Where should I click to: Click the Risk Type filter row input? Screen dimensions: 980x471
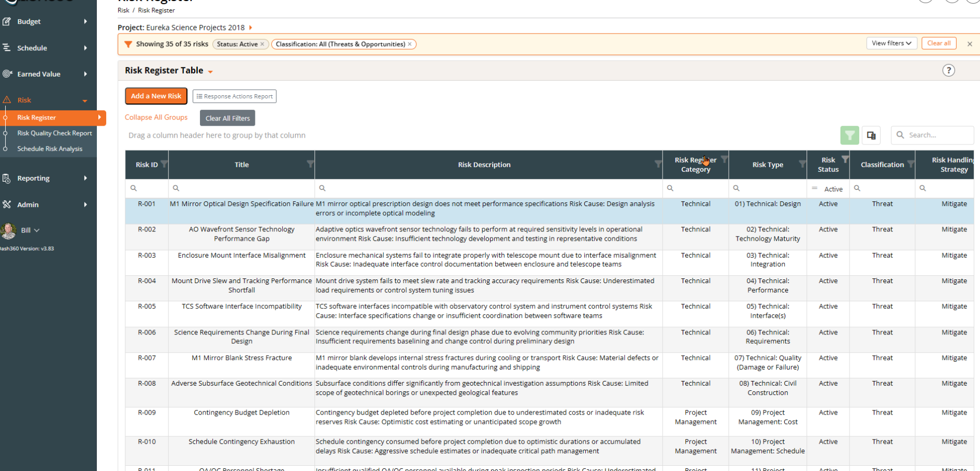pyautogui.click(x=768, y=189)
